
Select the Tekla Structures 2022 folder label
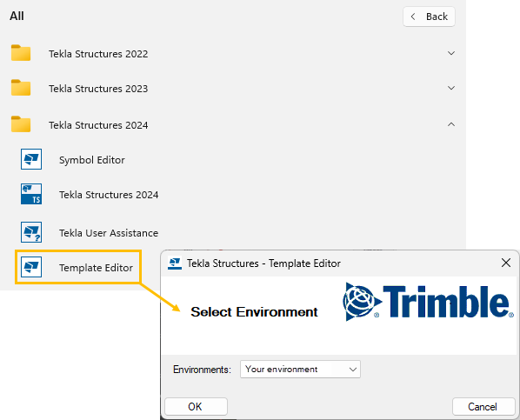point(98,54)
